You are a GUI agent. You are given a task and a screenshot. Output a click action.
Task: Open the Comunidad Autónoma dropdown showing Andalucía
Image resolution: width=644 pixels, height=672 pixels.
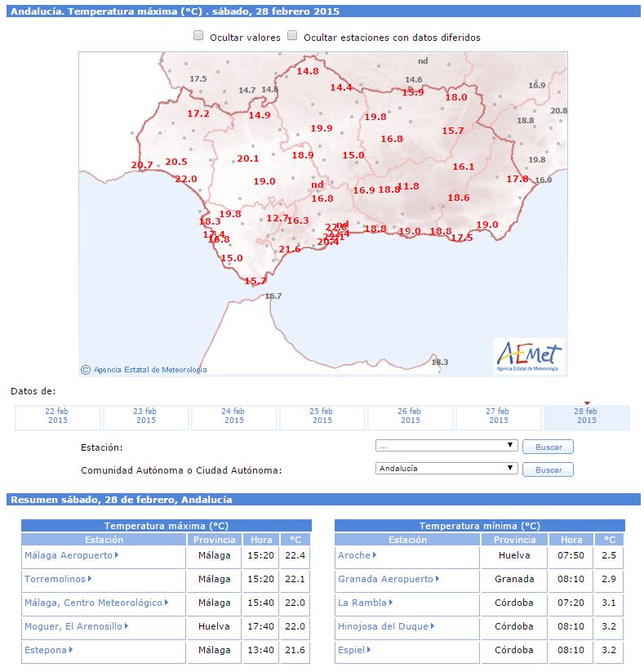pos(446,469)
